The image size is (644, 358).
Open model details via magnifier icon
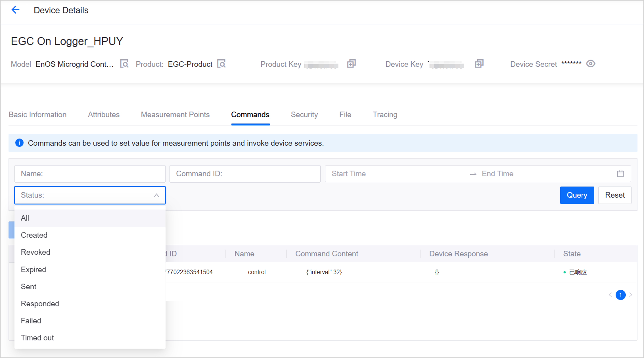124,64
